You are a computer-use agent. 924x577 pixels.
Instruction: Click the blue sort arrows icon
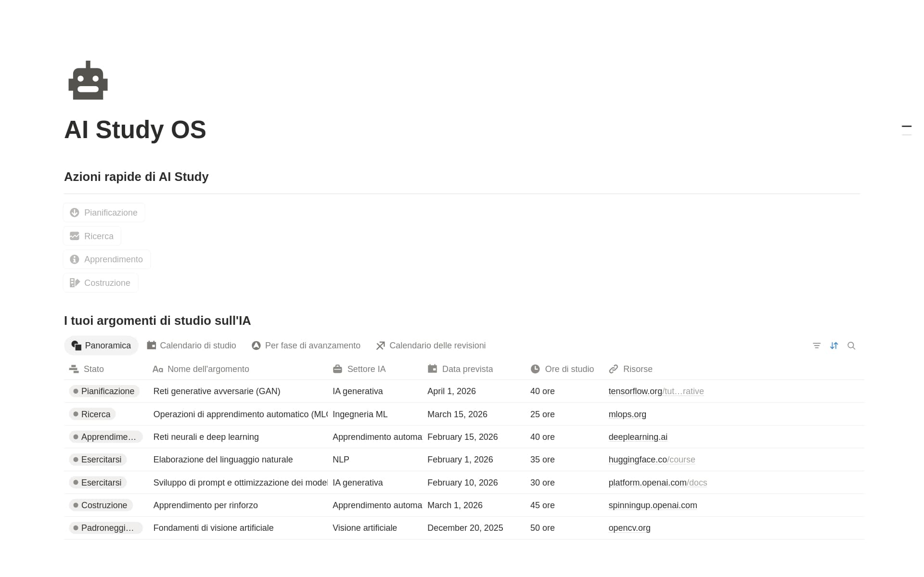tap(834, 346)
